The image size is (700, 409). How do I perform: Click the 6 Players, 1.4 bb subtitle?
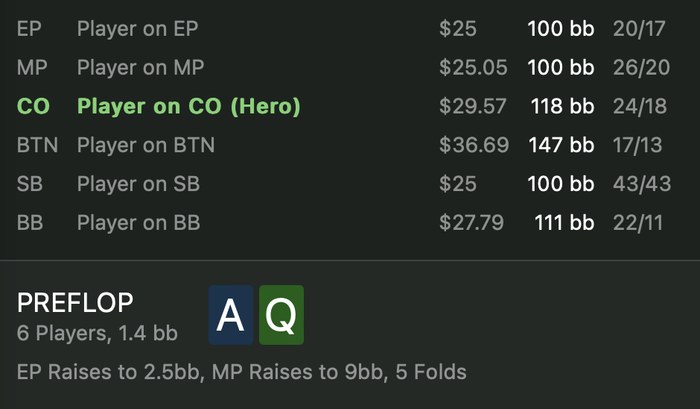(x=97, y=332)
